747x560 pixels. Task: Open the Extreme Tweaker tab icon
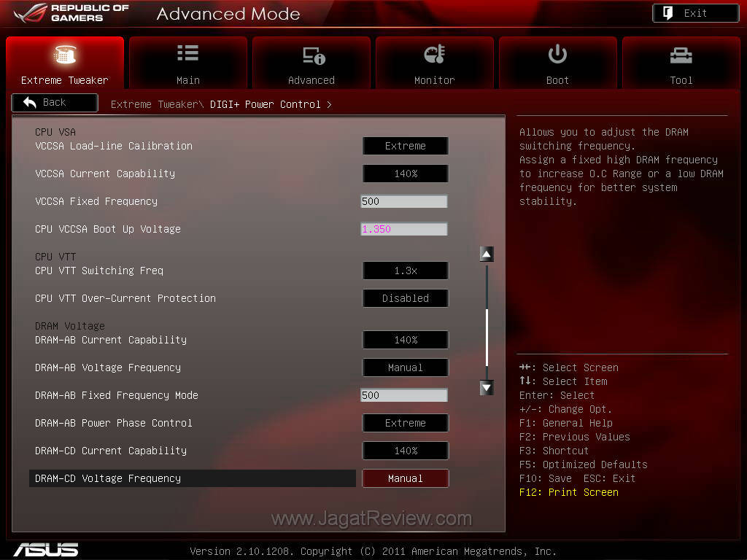pos(65,55)
